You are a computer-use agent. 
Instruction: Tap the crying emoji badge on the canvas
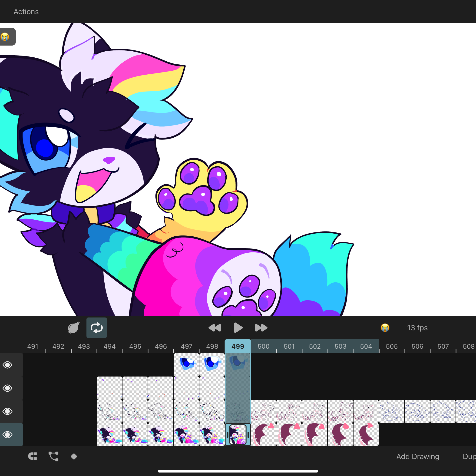(5, 37)
